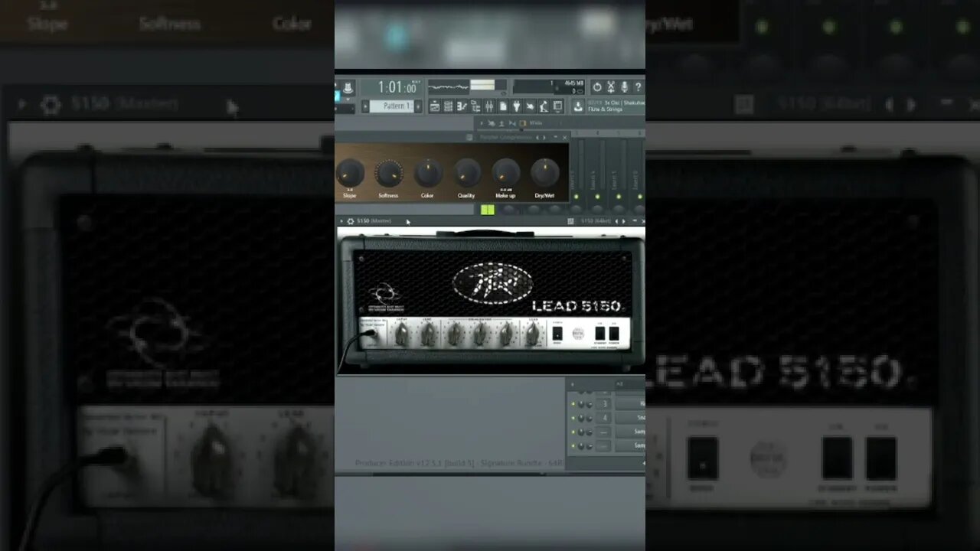980x551 pixels.
Task: Toggle the Standby switch on amp
Action: [x=600, y=333]
